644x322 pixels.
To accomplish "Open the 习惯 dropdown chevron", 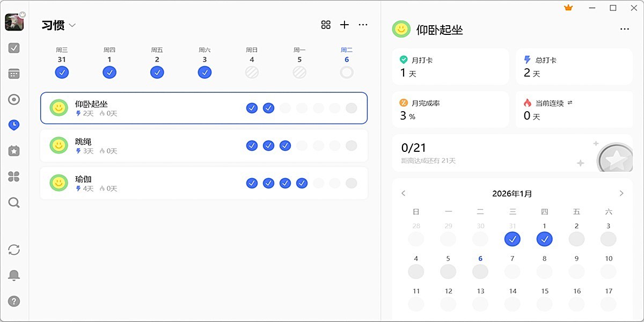I will tap(72, 25).
